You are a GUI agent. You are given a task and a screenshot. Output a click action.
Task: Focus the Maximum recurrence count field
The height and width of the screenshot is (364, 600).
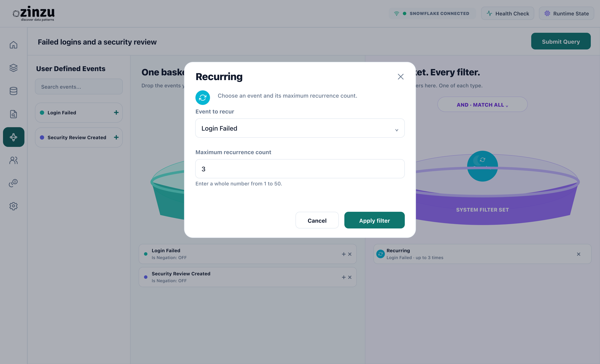(x=300, y=169)
